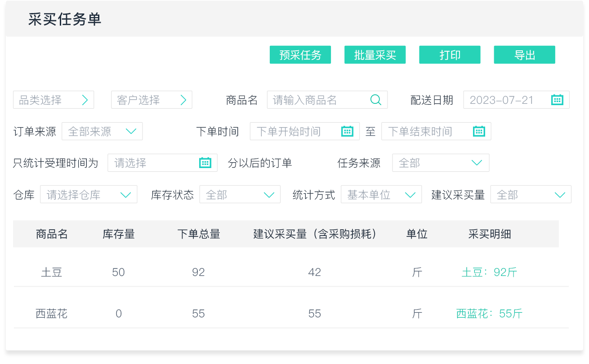Open the 西蓝花：55斤 purchase detail link

pos(489,314)
